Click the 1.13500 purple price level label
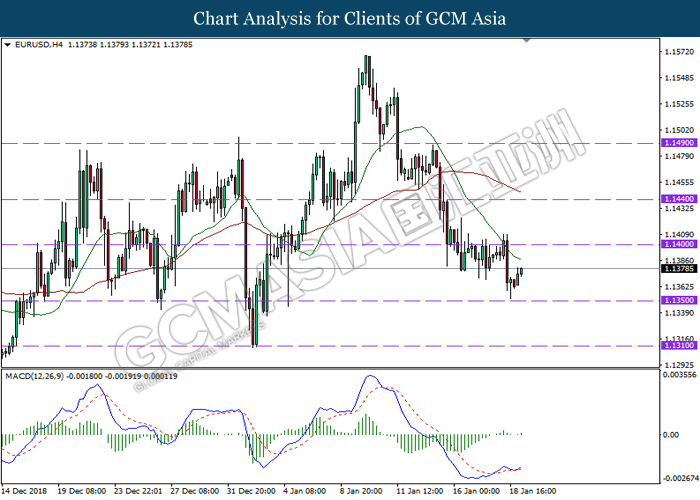 click(679, 300)
